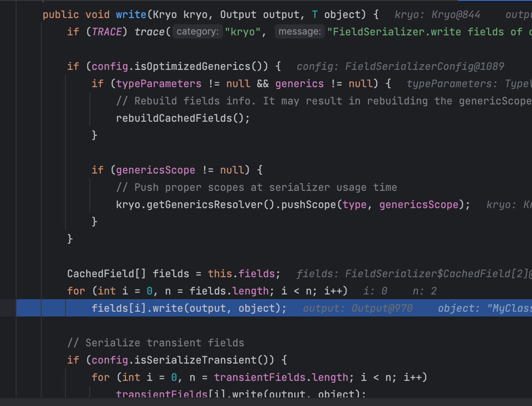Click the inline "n: 2" debug hint
Screen dimensions: 532x406
(x=425, y=291)
